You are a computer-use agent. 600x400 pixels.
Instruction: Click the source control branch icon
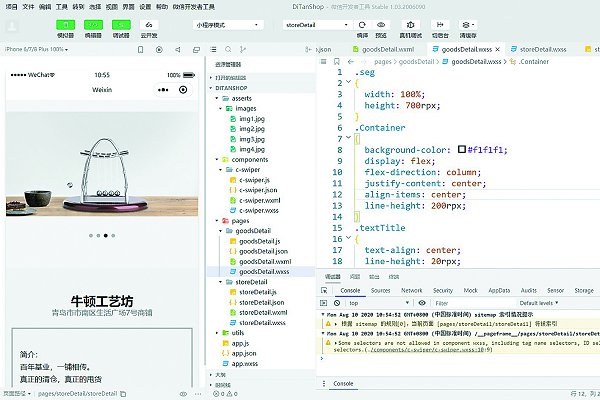(x=243, y=49)
